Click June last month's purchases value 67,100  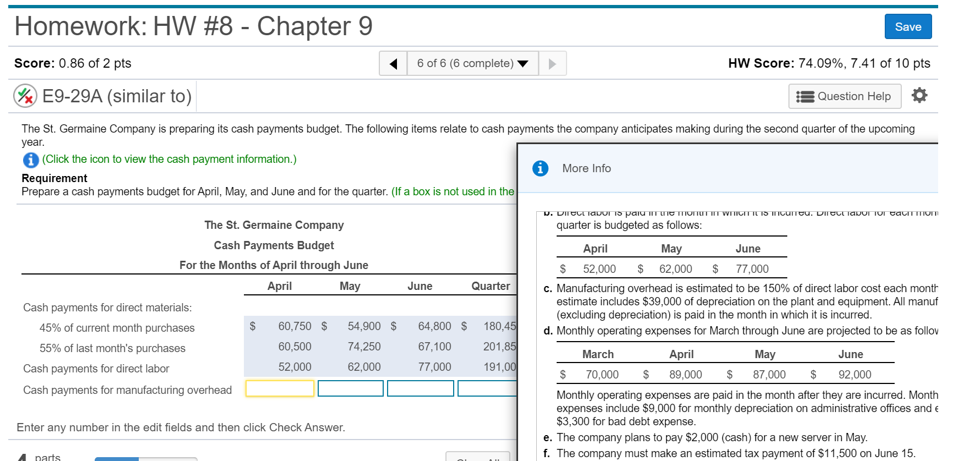coord(434,347)
